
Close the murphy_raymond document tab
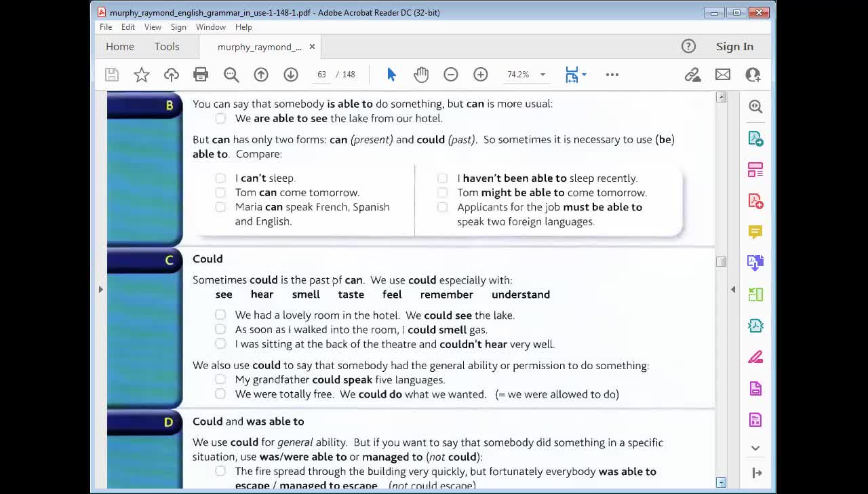point(312,47)
